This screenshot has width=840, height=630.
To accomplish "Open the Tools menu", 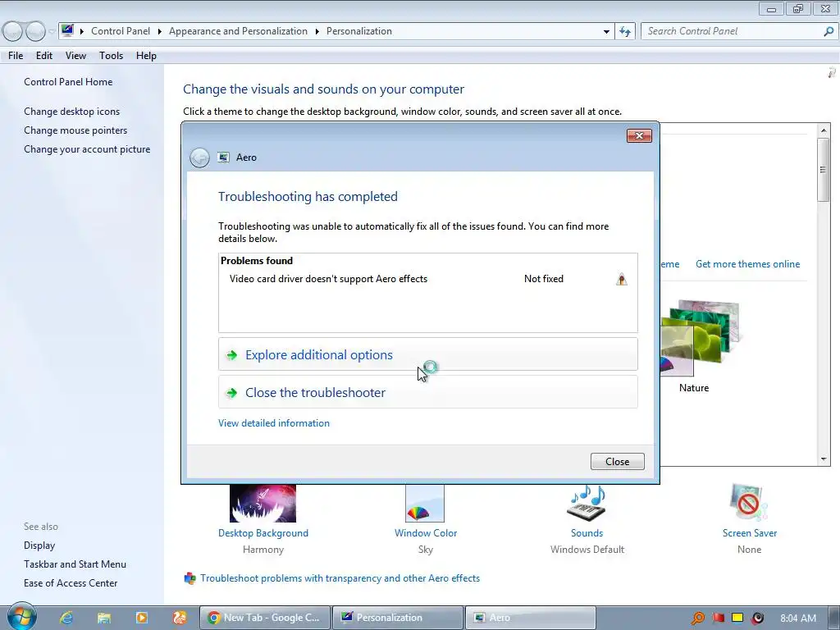I will tap(111, 56).
